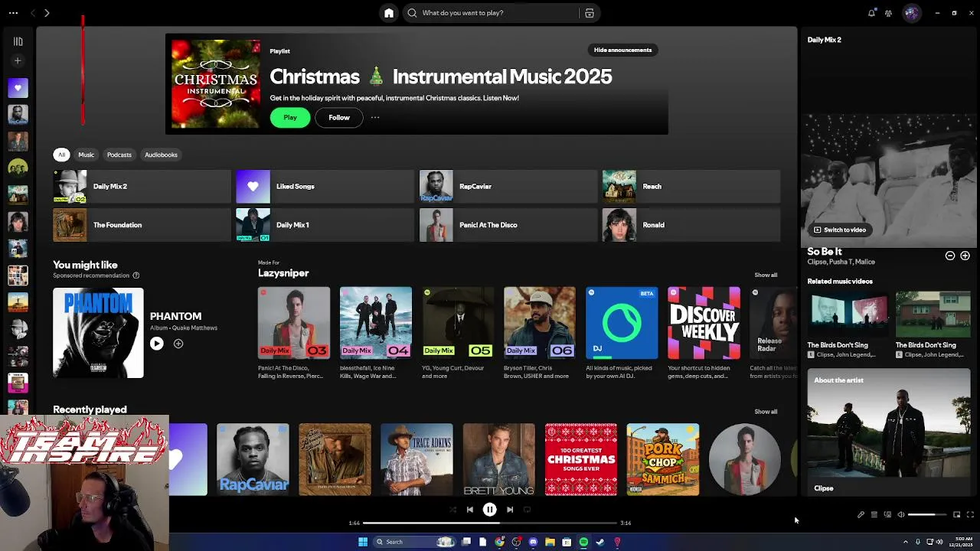Screen dimensions: 980x551
Task: Select the Music filter chip
Action: pyautogui.click(x=86, y=155)
